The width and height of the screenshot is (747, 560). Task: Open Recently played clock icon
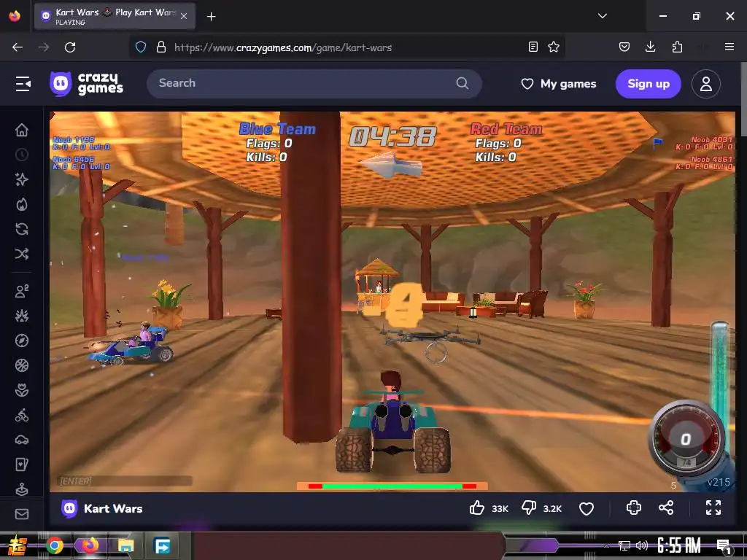point(21,155)
